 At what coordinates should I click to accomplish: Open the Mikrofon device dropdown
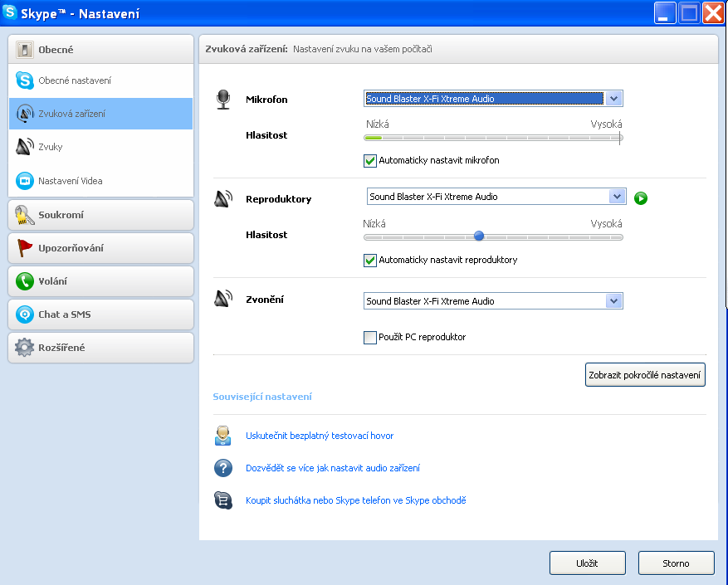(x=613, y=99)
